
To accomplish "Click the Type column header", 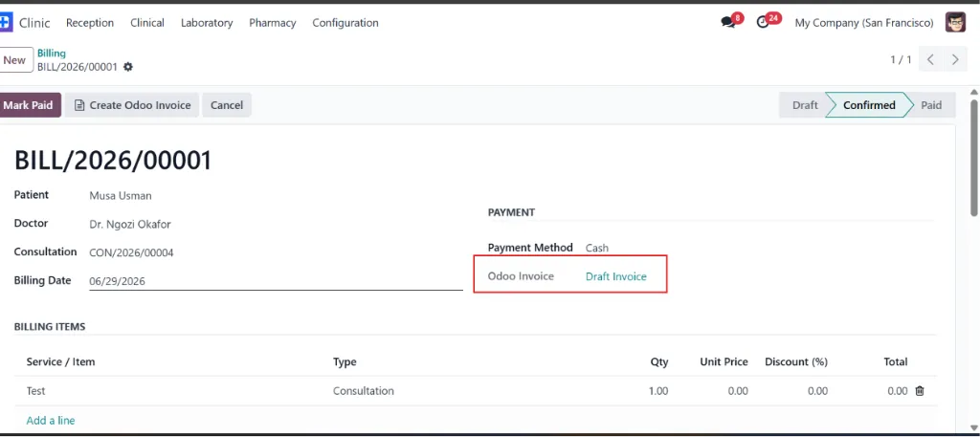I will [345, 361].
